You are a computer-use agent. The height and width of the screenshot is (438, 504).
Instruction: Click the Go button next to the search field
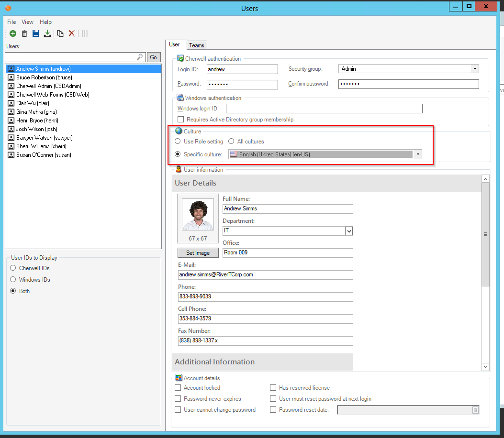coord(154,57)
